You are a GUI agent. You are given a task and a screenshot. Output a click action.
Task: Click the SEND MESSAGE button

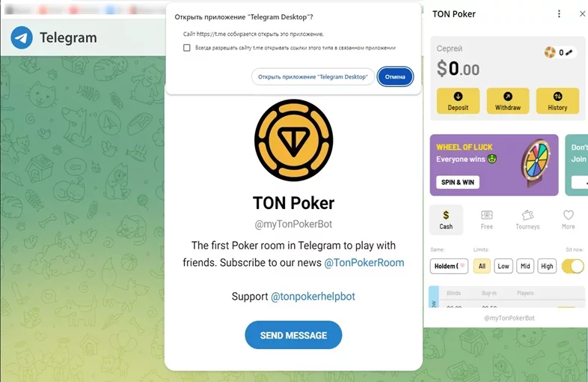click(293, 335)
